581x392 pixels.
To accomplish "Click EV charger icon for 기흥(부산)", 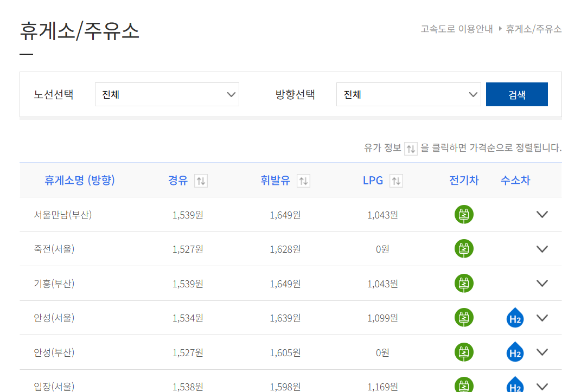I will pos(464,283).
